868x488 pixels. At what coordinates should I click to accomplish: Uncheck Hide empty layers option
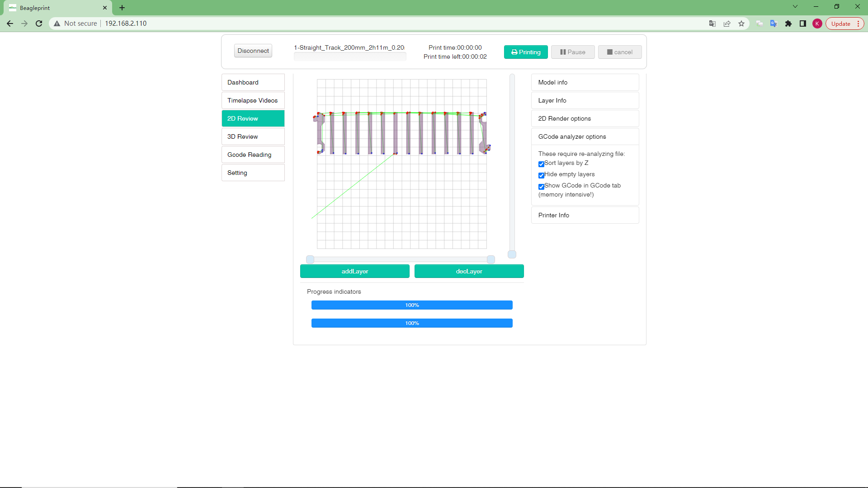[x=541, y=175]
